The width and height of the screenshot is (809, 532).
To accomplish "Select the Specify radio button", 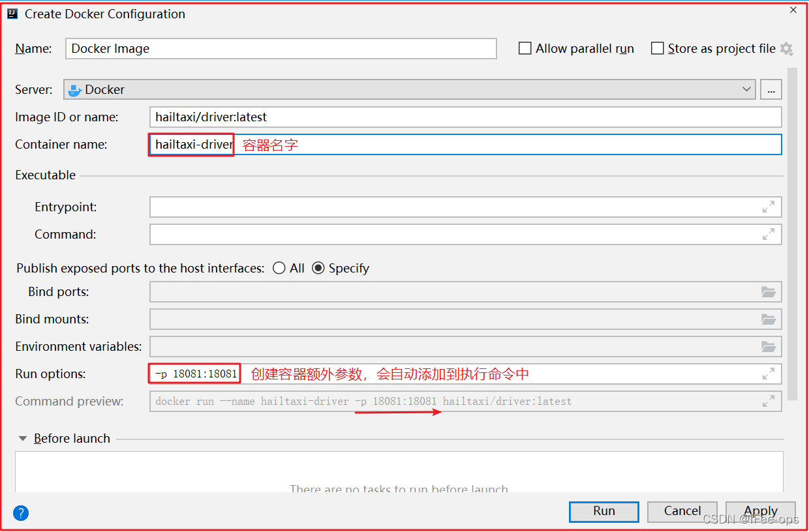I will [x=318, y=268].
